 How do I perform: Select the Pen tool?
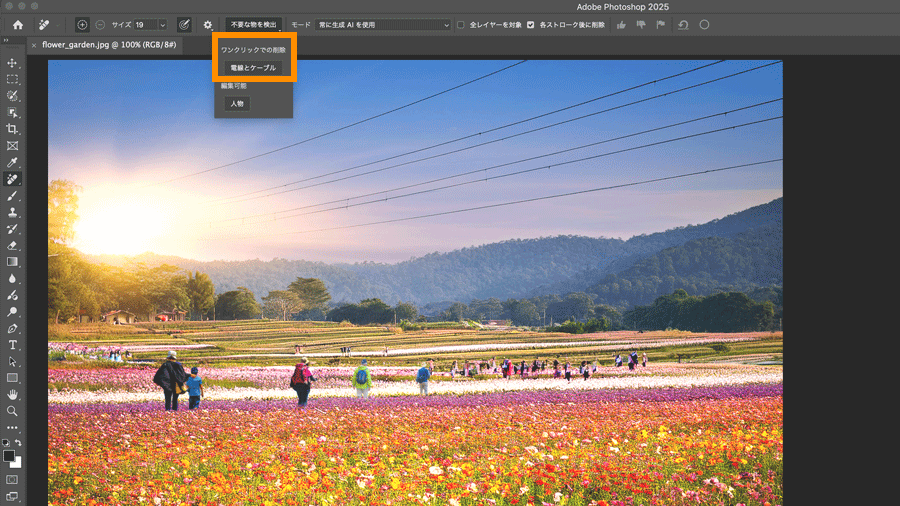(x=12, y=328)
